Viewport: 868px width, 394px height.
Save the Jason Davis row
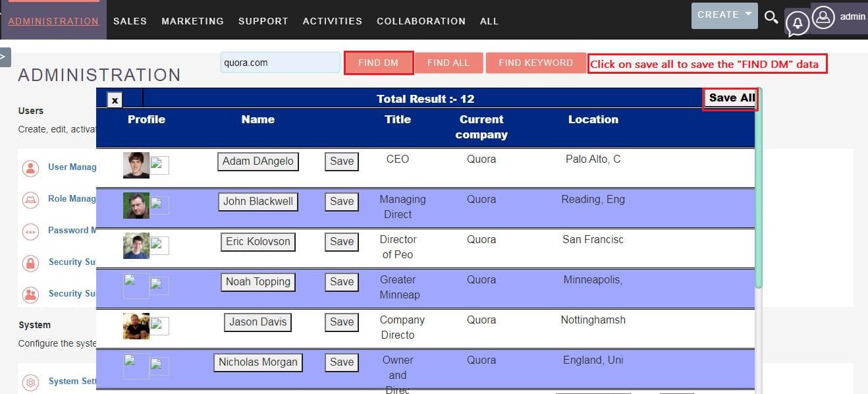pyautogui.click(x=342, y=322)
